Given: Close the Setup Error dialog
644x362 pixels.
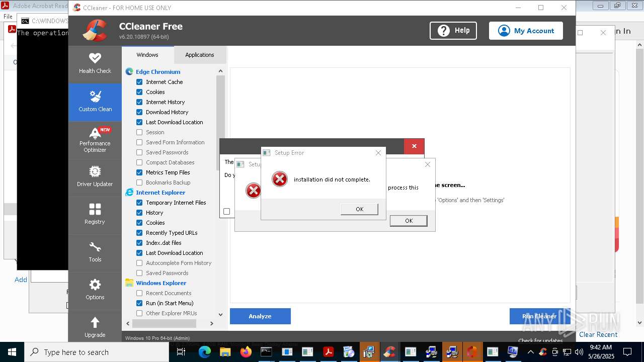Looking at the screenshot, I should coord(378,153).
